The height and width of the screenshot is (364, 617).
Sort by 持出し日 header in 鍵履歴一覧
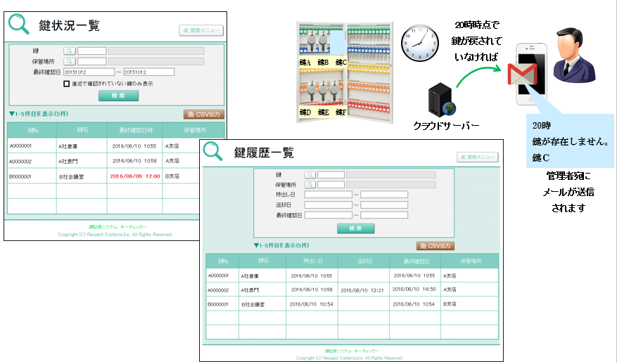pyautogui.click(x=312, y=261)
